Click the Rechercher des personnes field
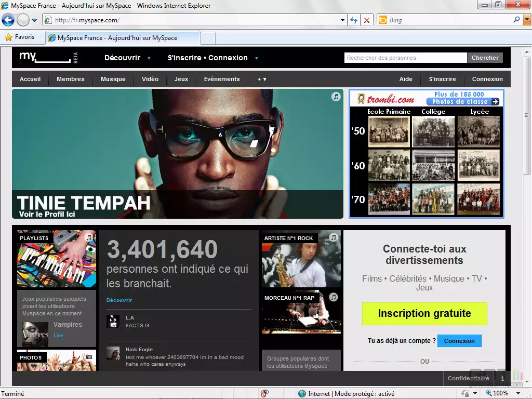 (405, 58)
